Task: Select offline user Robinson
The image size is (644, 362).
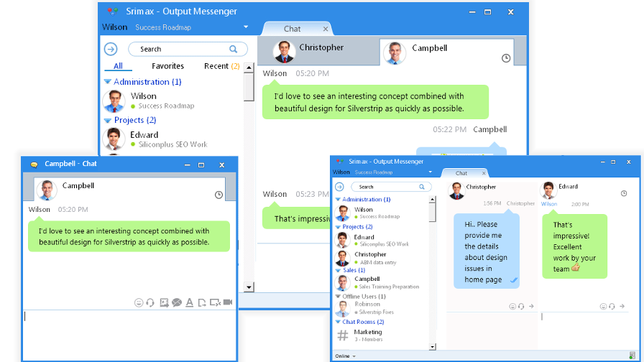Action: point(381,308)
